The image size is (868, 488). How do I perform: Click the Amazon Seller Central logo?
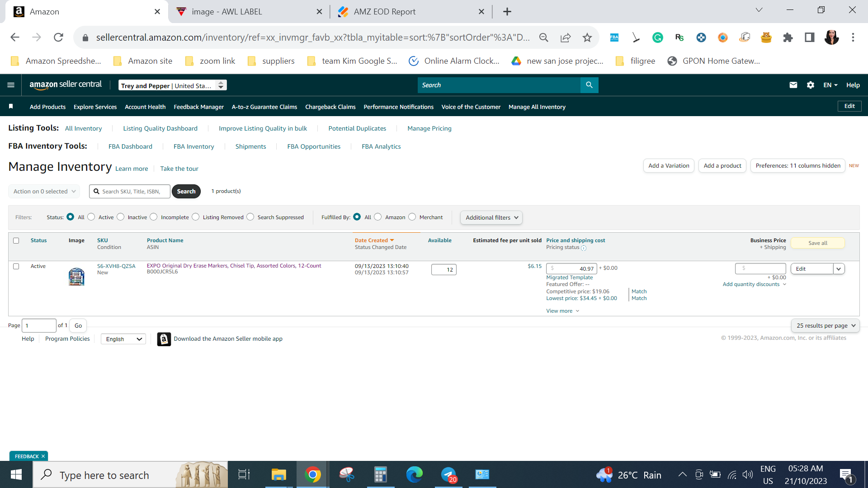66,85
